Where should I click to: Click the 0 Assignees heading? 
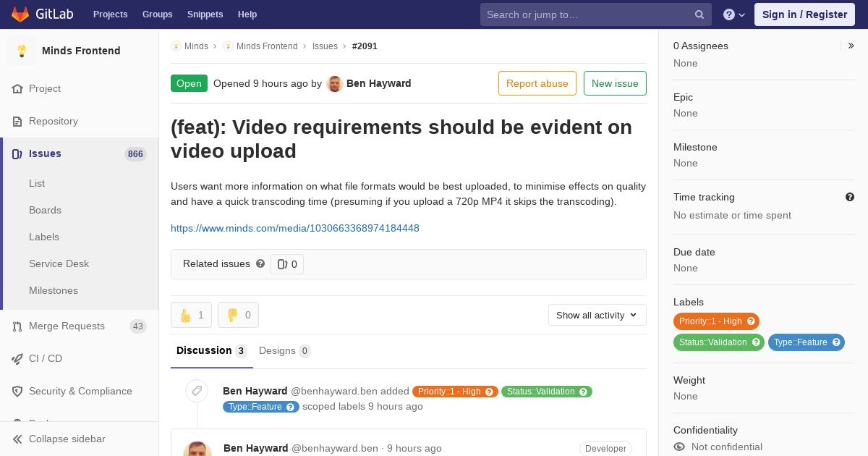coord(701,46)
